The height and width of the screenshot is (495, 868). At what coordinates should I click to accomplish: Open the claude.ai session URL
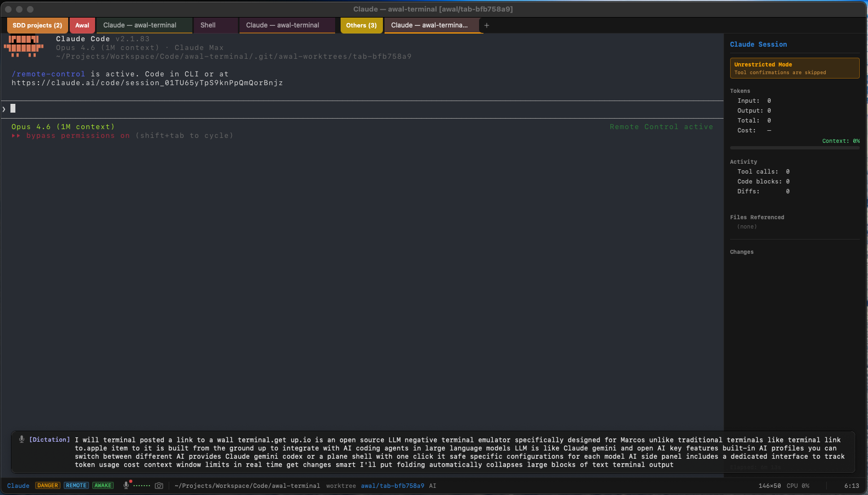[x=147, y=83]
